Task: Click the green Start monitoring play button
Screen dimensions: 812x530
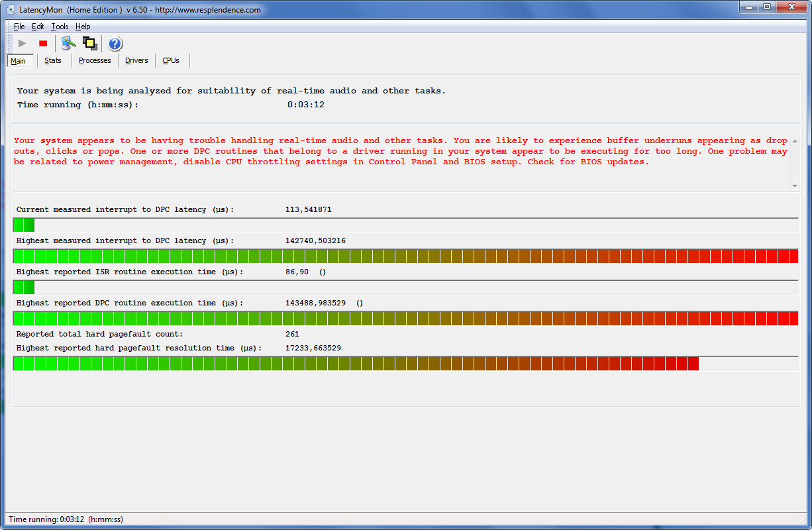Action: tap(23, 44)
